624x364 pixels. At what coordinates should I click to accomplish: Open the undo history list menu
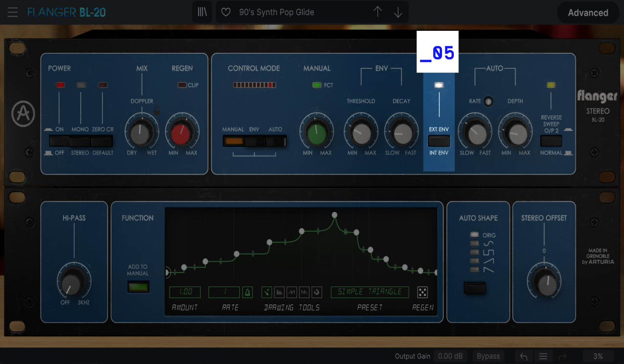click(x=543, y=356)
